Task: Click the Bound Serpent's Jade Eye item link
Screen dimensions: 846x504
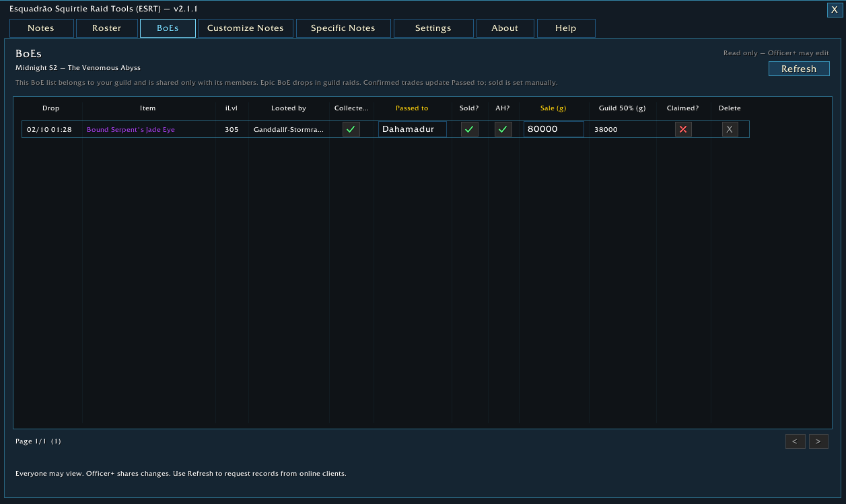Action: [131, 130]
